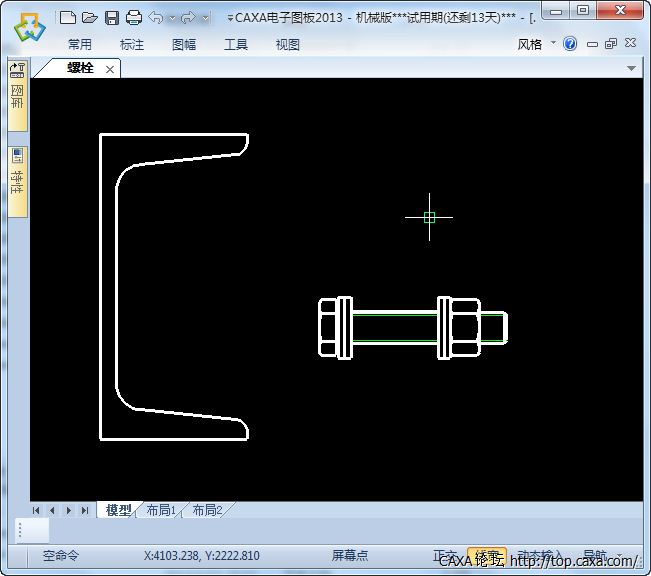Screen dimensions: 651x576
Task: Switch to the 布局1 layout tab
Action: click(x=161, y=510)
